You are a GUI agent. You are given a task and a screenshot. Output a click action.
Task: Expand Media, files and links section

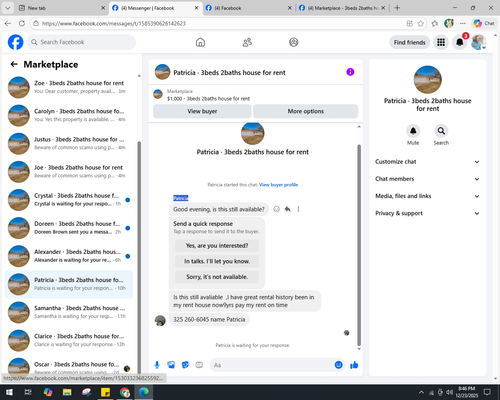(x=427, y=196)
